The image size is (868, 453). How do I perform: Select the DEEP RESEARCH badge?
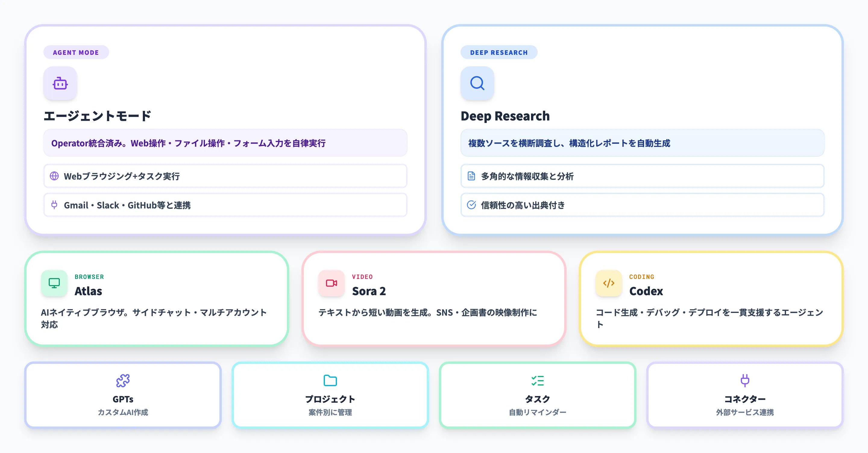[499, 52]
